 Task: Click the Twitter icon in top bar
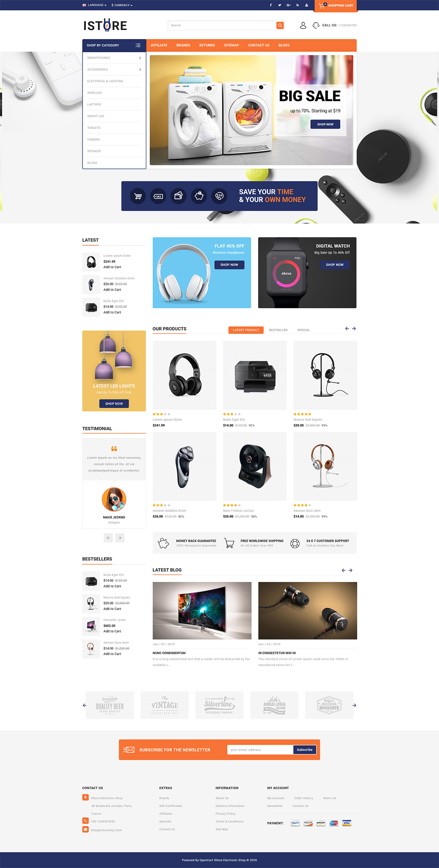click(280, 5)
